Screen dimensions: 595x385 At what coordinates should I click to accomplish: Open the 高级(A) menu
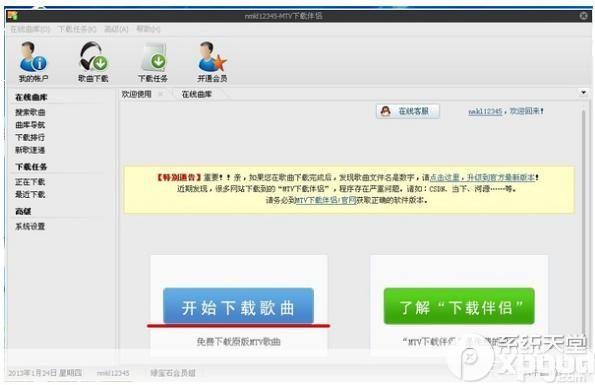click(116, 29)
